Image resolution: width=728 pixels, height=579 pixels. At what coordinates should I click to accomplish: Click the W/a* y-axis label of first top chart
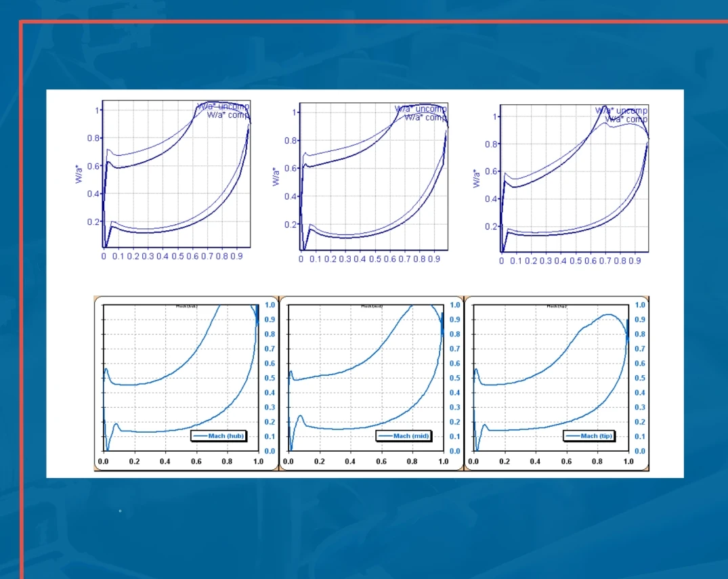tap(79, 175)
